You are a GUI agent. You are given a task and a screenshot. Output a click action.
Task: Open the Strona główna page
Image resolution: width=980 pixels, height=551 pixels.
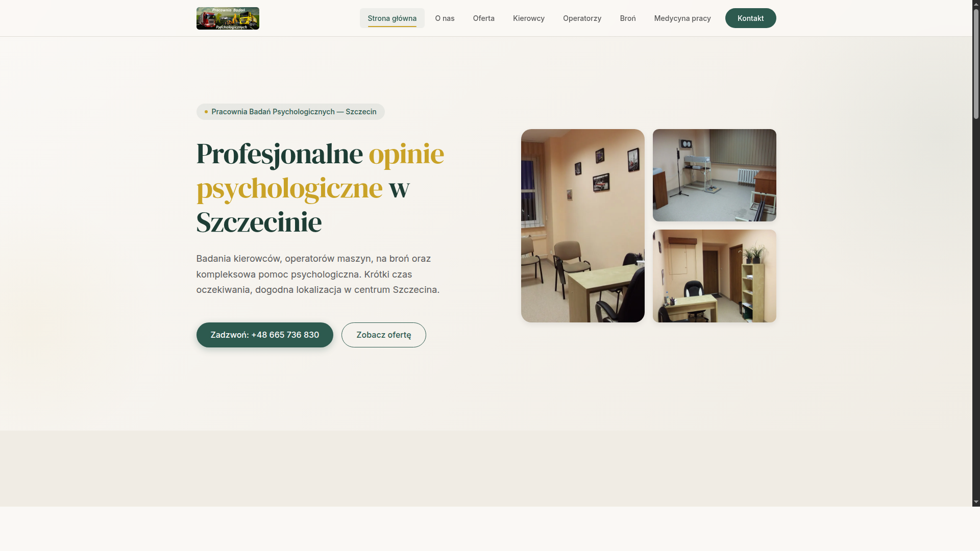click(x=392, y=18)
